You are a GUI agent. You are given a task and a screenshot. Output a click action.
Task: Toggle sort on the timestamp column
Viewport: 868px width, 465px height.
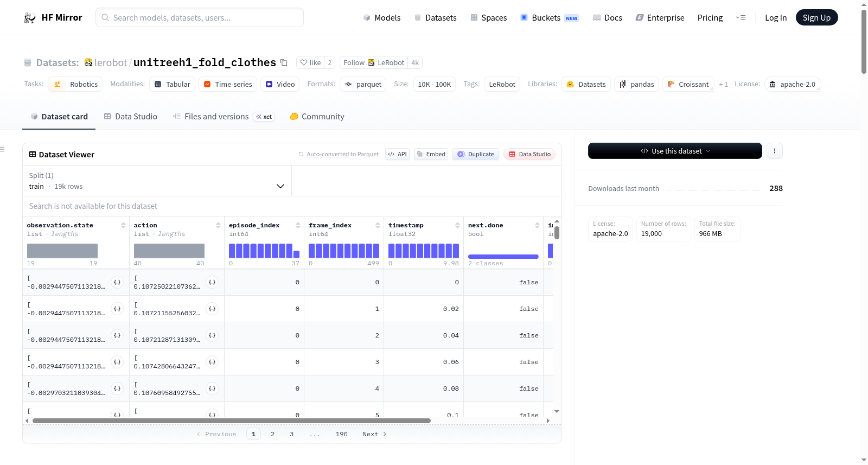pos(457,225)
